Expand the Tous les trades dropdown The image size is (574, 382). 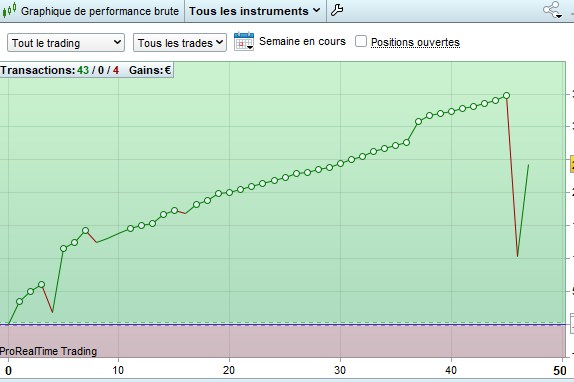(x=180, y=43)
